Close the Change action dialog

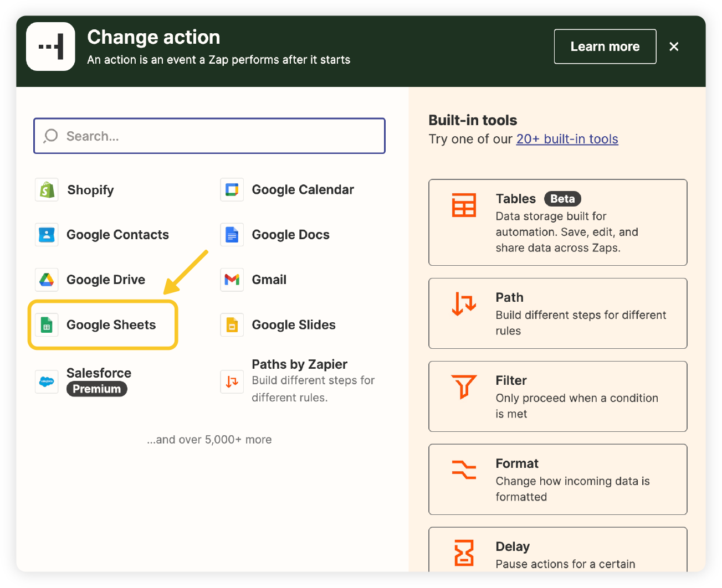point(674,47)
